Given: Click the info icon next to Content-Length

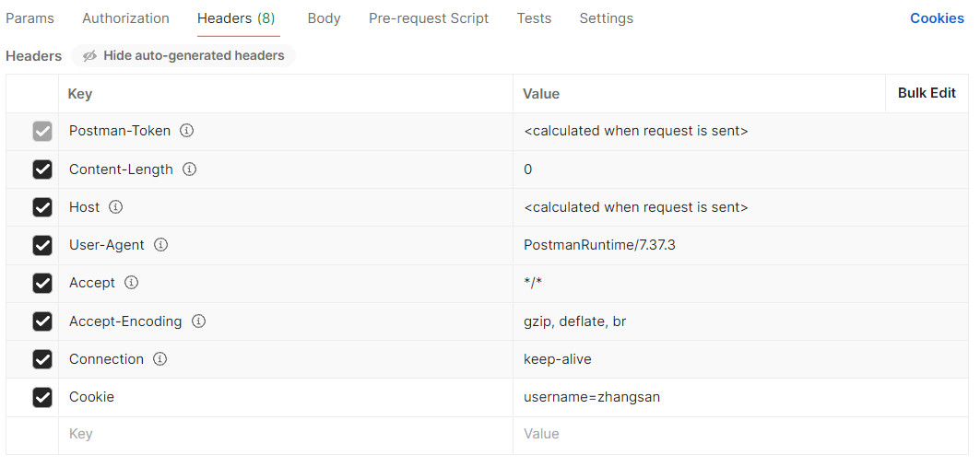Looking at the screenshot, I should [x=189, y=169].
